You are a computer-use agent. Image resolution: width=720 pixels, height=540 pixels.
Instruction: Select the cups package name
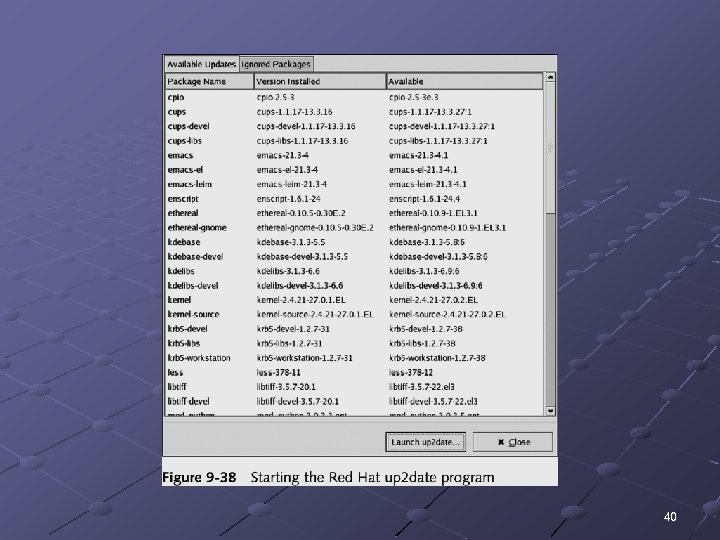pos(177,112)
